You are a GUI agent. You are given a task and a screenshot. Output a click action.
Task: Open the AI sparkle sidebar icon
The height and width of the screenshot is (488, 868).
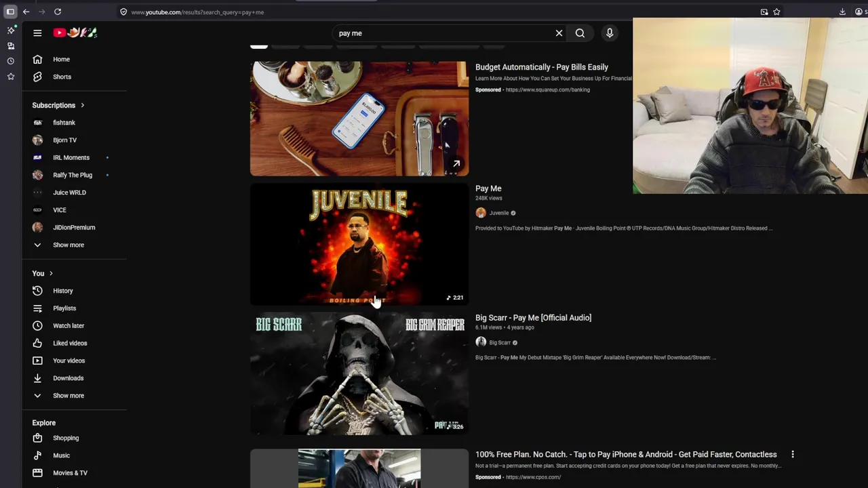click(11, 30)
